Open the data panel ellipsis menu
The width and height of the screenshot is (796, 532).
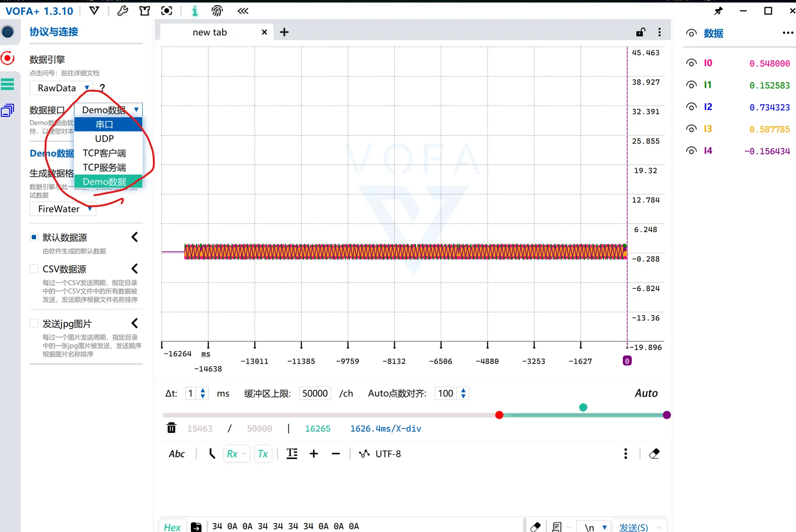[788, 33]
